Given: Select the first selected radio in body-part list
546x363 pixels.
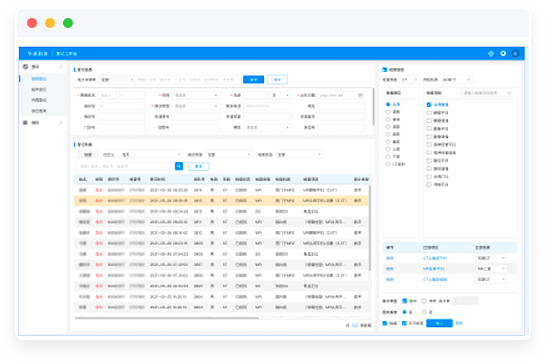Looking at the screenshot, I should [388, 104].
